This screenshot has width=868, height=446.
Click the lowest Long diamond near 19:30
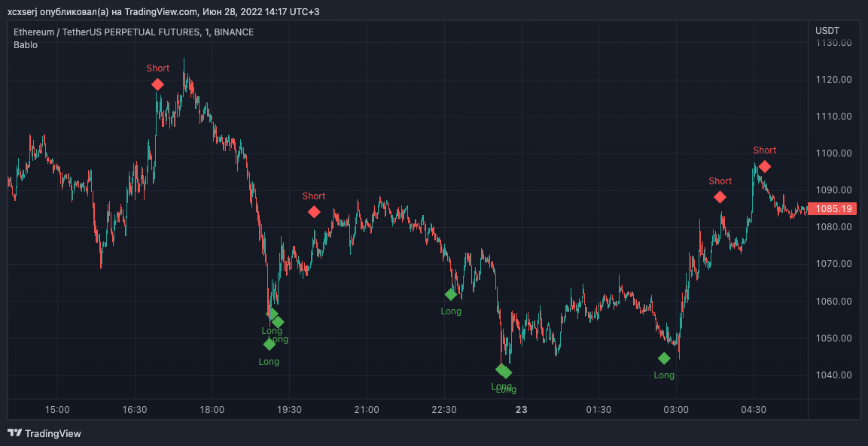270,344
